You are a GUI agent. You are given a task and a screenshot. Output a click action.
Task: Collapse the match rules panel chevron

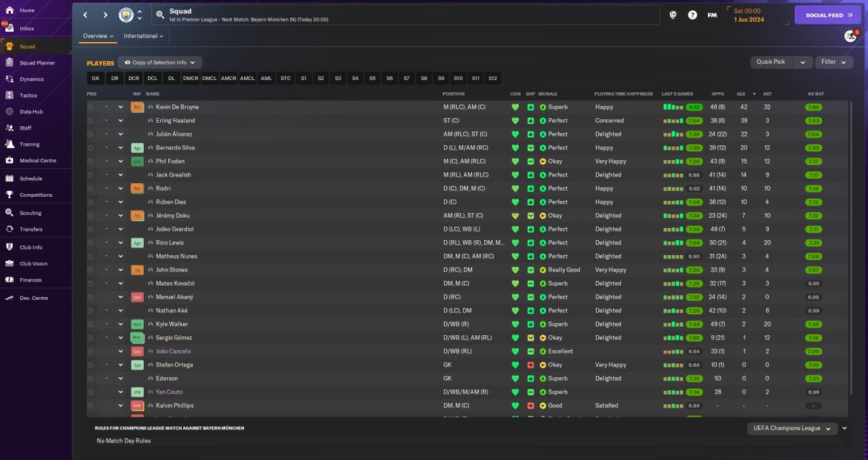pyautogui.click(x=844, y=428)
